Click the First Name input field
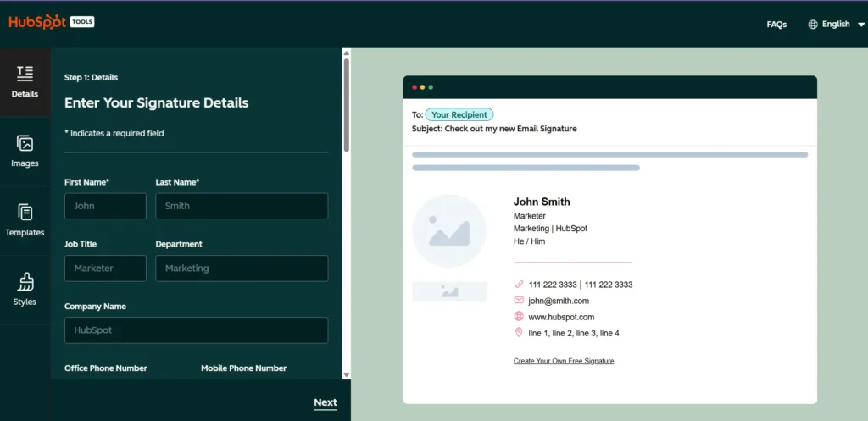The width and height of the screenshot is (868, 421). pos(105,206)
